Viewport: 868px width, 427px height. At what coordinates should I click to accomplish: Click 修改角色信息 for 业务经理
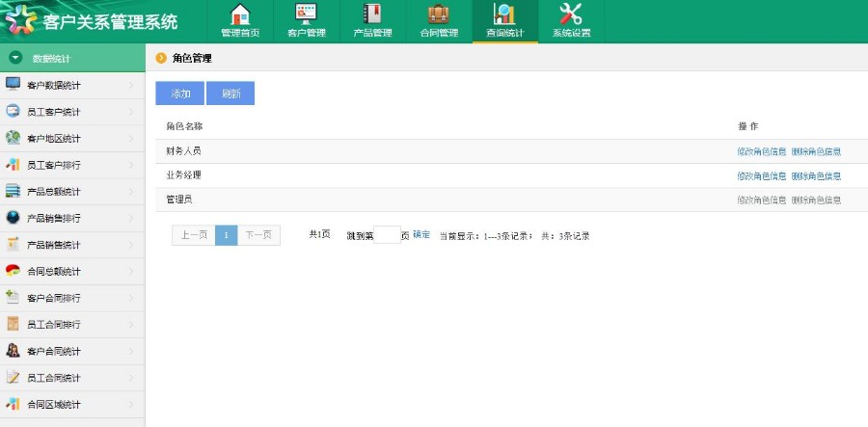(x=761, y=175)
